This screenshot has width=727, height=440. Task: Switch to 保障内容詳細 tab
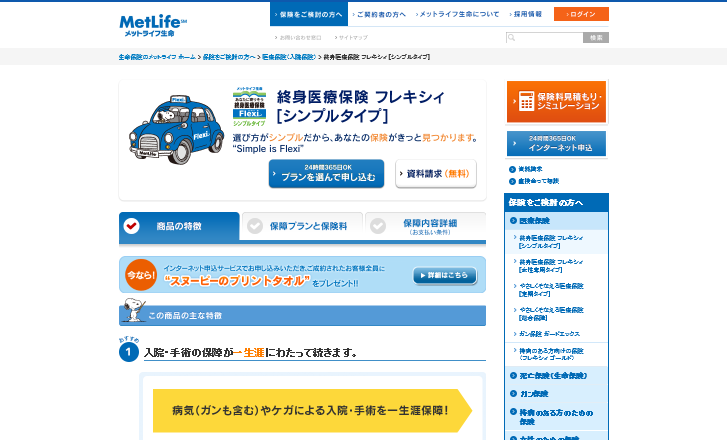pyautogui.click(x=426, y=226)
